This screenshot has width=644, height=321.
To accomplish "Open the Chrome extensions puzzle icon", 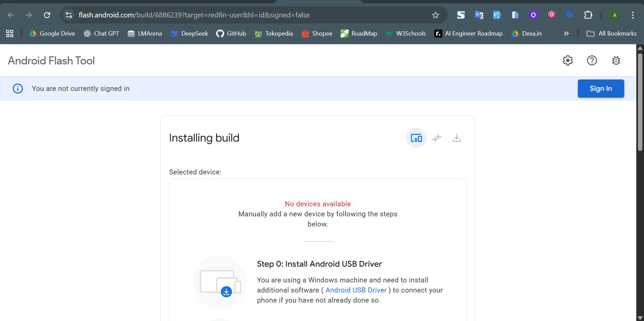I will (x=588, y=15).
